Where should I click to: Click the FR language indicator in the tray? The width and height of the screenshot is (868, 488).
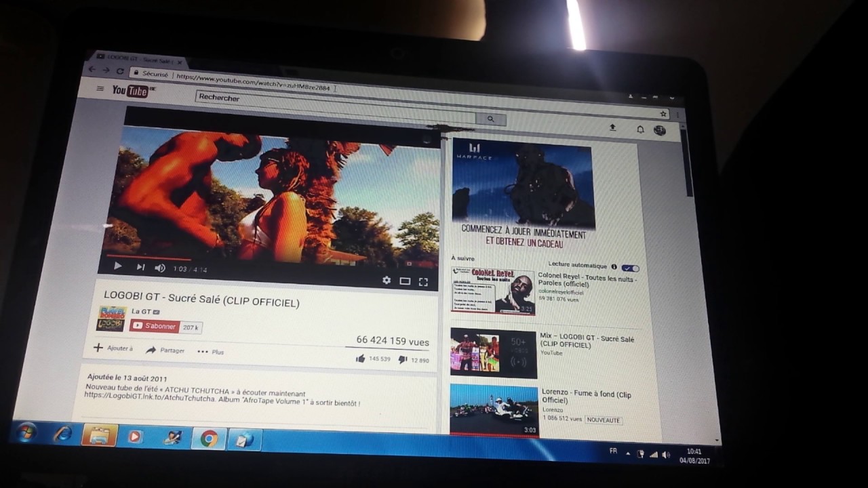pos(613,451)
